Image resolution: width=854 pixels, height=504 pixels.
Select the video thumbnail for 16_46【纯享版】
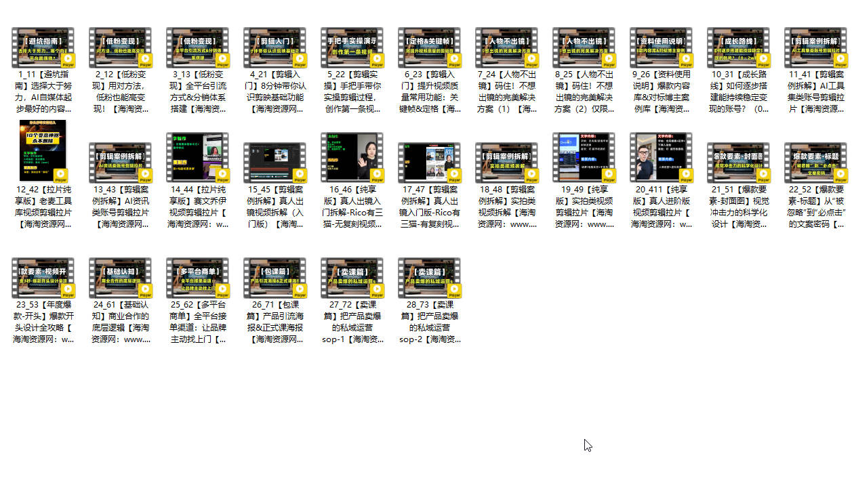352,158
